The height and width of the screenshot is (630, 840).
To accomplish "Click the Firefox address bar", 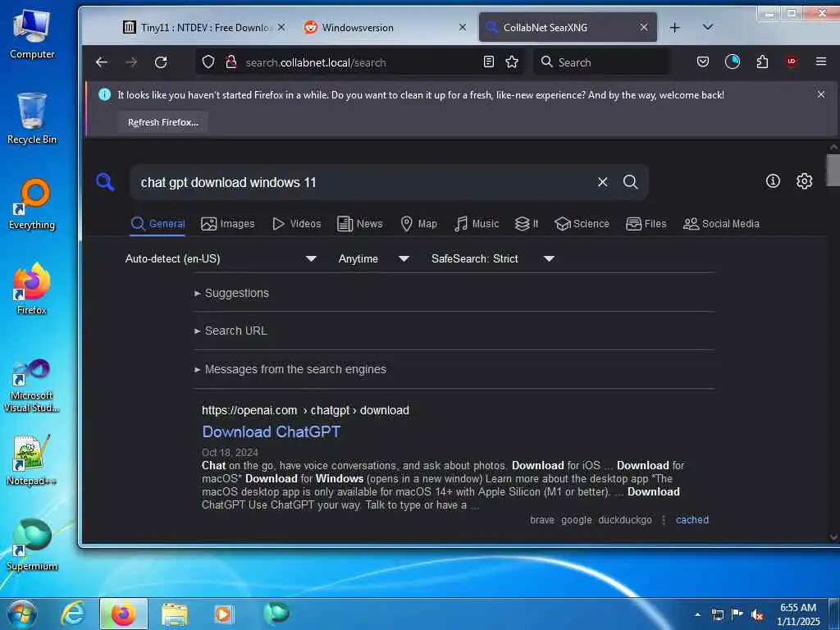I will [361, 62].
